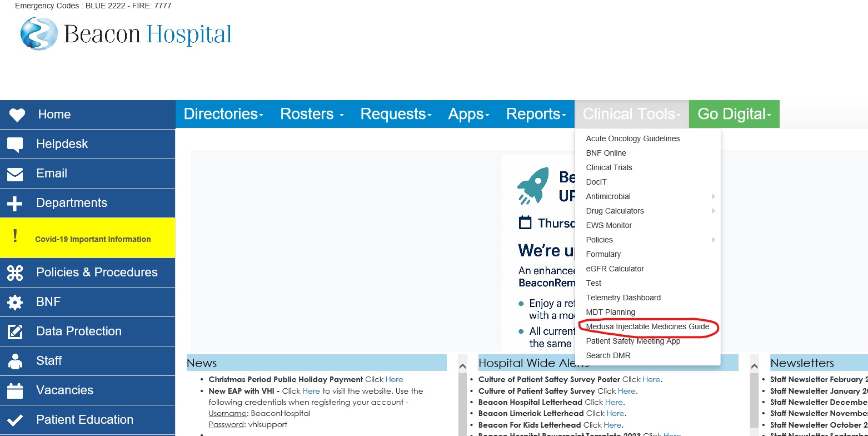The image size is (868, 436).
Task: Open the New EAP with VHI Here link
Action: tap(311, 391)
